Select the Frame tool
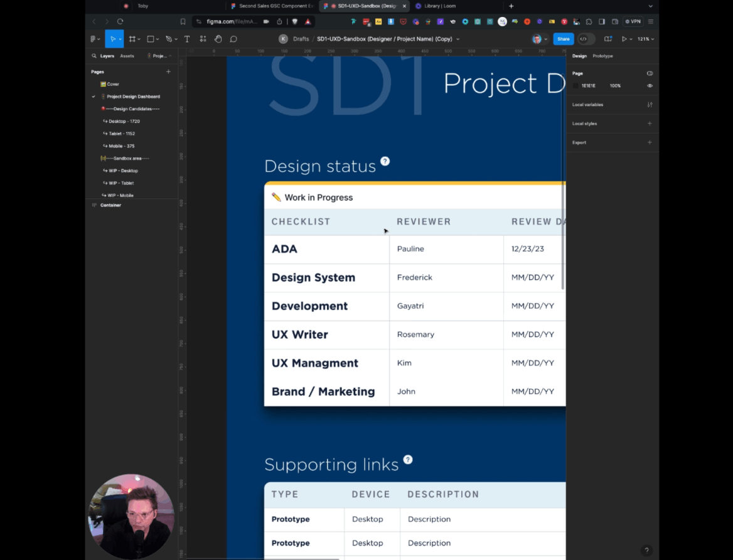This screenshot has height=560, width=733. point(132,39)
